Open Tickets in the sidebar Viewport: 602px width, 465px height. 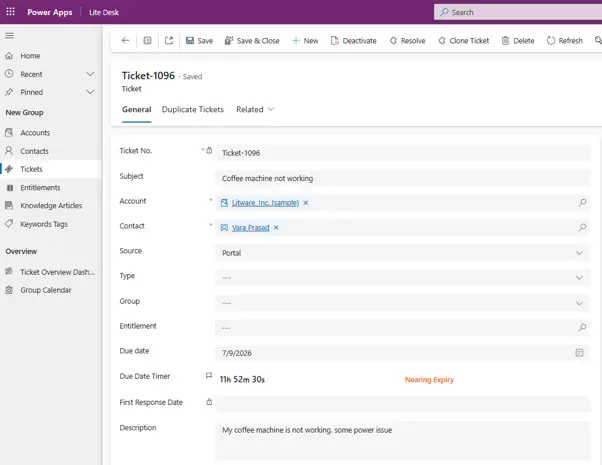pos(51,169)
